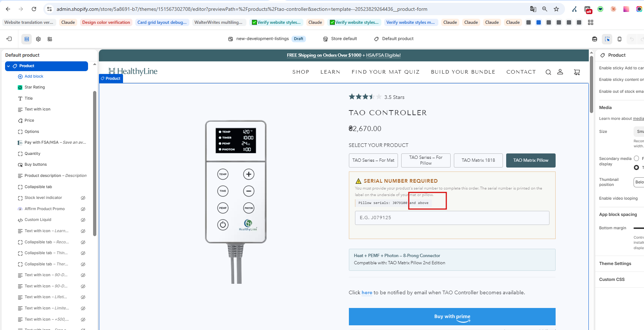Viewport: 644px width, 330px height.
Task: Go to FIND YOUR MAT QUIZ
Action: [x=386, y=72]
